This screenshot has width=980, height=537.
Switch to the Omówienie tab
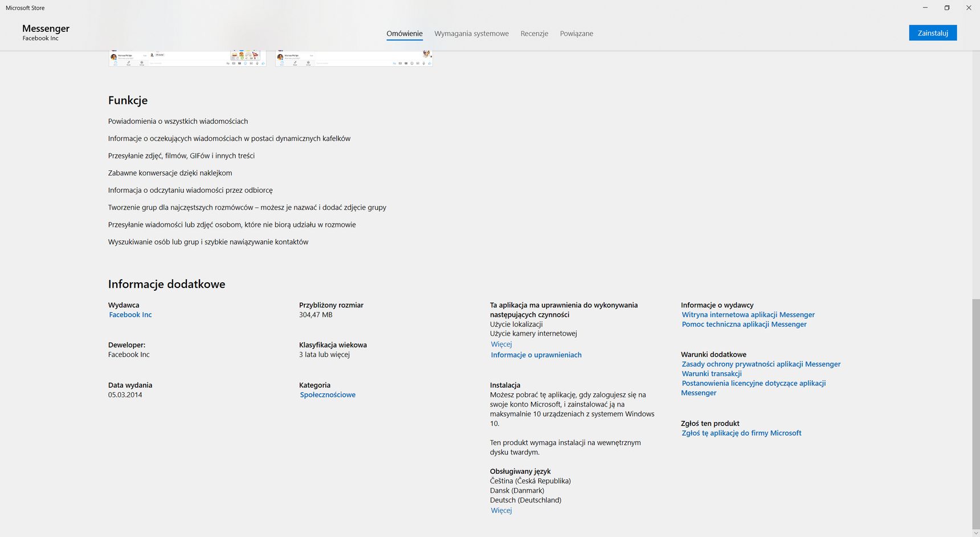pos(405,34)
